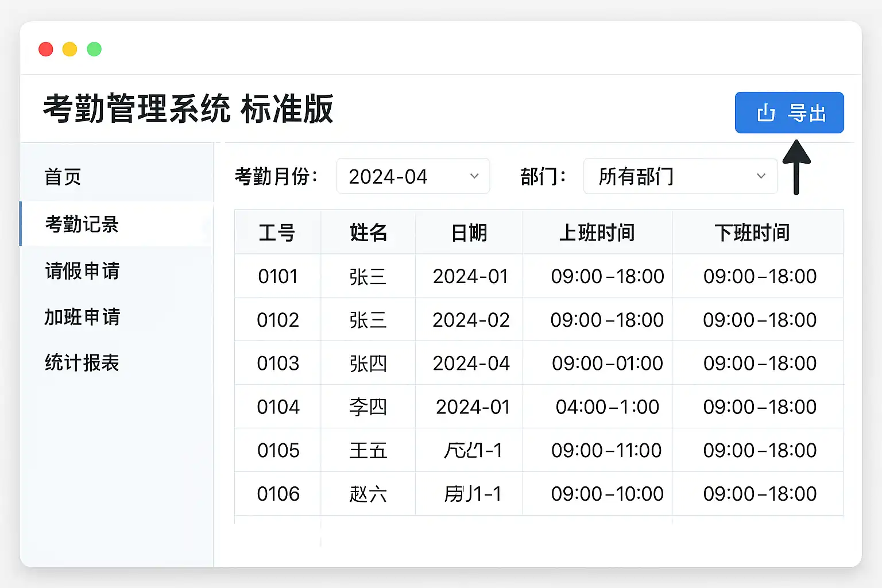
Task: Expand the 考勤月份 chevron arrow
Action: 474,176
